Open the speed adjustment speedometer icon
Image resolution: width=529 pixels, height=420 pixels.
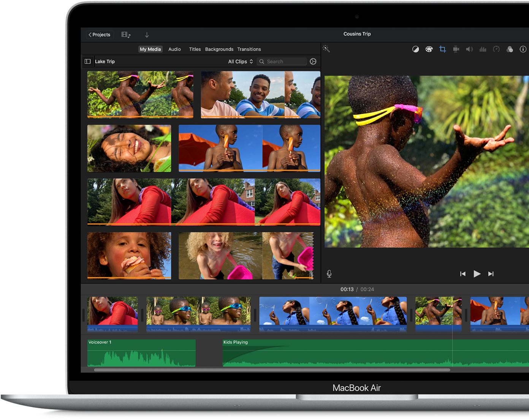496,49
